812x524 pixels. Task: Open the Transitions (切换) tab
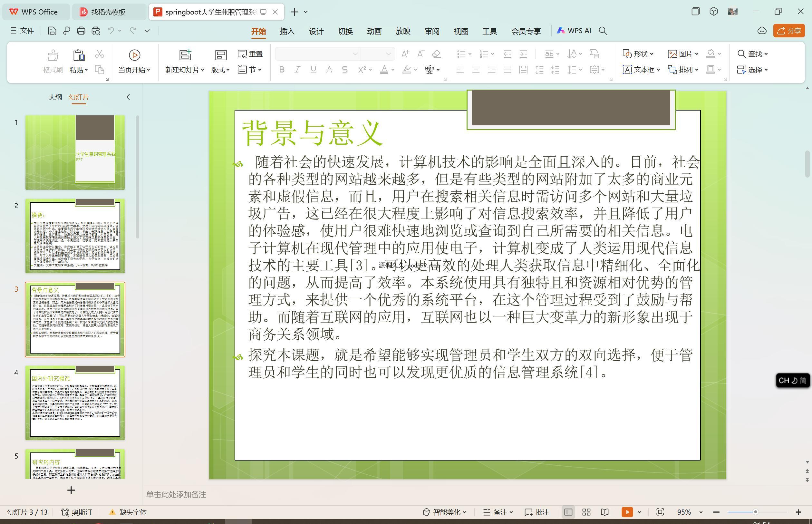[x=345, y=31]
